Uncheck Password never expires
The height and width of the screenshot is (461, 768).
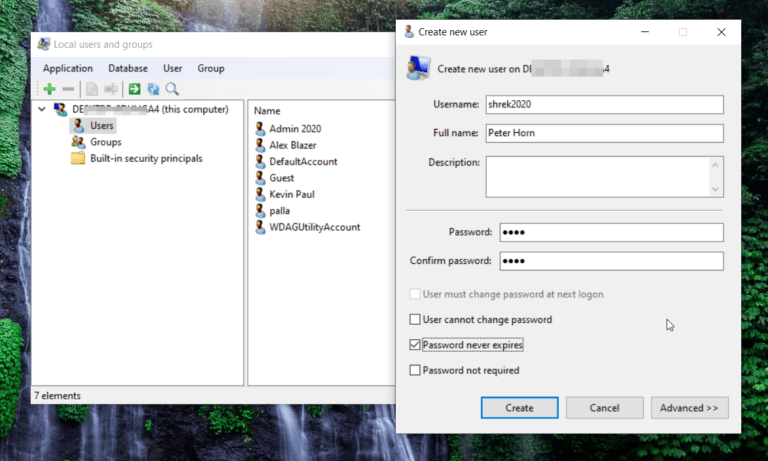coord(414,345)
